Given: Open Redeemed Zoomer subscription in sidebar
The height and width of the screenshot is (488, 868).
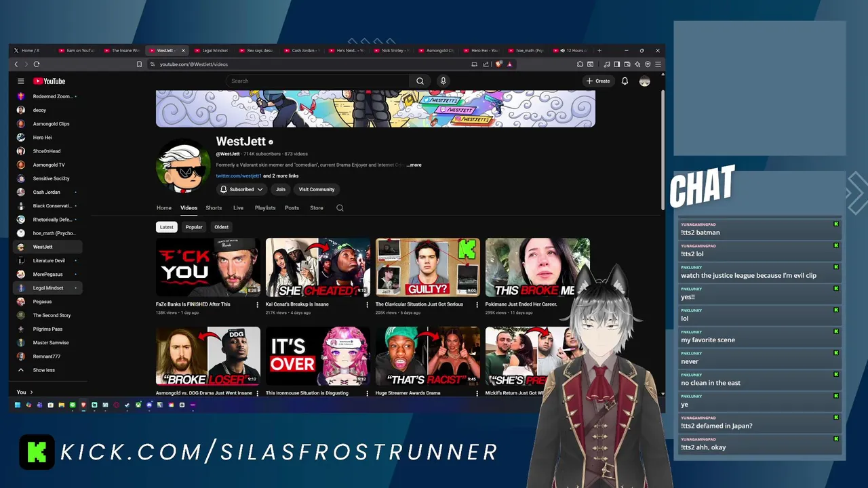Looking at the screenshot, I should tap(48, 96).
